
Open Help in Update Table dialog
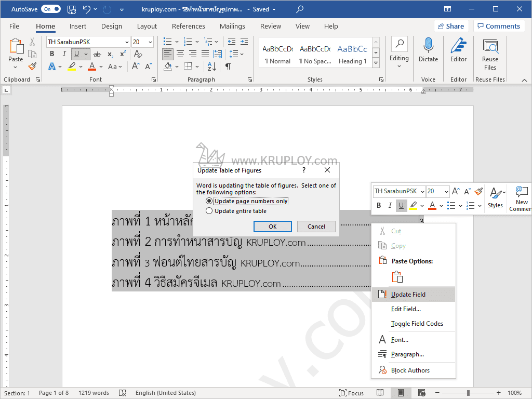coord(304,170)
